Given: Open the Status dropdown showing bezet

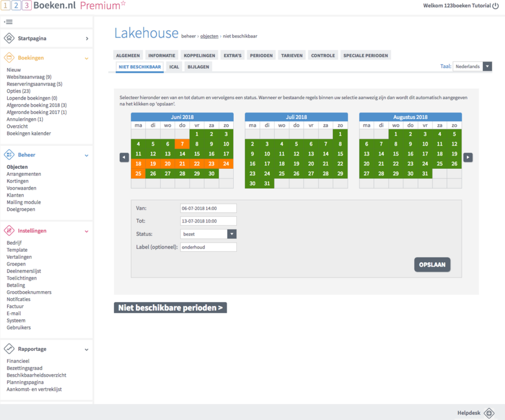Looking at the screenshot, I should point(209,234).
